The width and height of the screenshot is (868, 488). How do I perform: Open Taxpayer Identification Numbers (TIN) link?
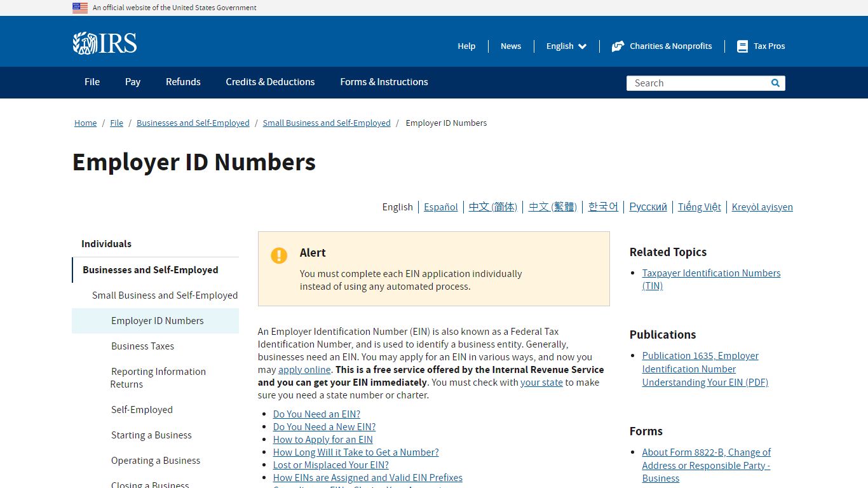click(711, 280)
